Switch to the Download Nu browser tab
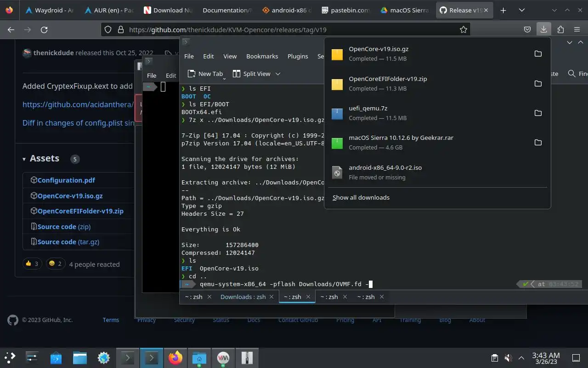The height and width of the screenshot is (368, 588). [x=168, y=10]
